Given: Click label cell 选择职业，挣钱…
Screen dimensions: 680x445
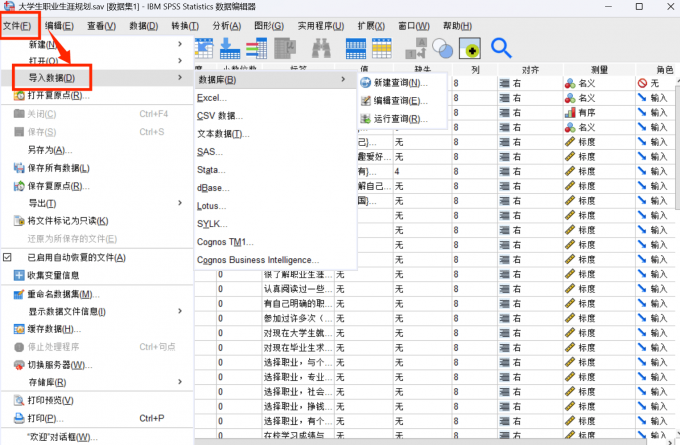Looking at the screenshot, I should coord(299,407).
